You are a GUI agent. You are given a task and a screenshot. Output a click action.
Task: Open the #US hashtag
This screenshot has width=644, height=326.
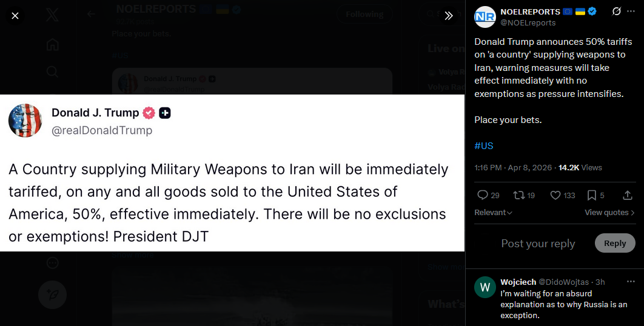coord(484,146)
